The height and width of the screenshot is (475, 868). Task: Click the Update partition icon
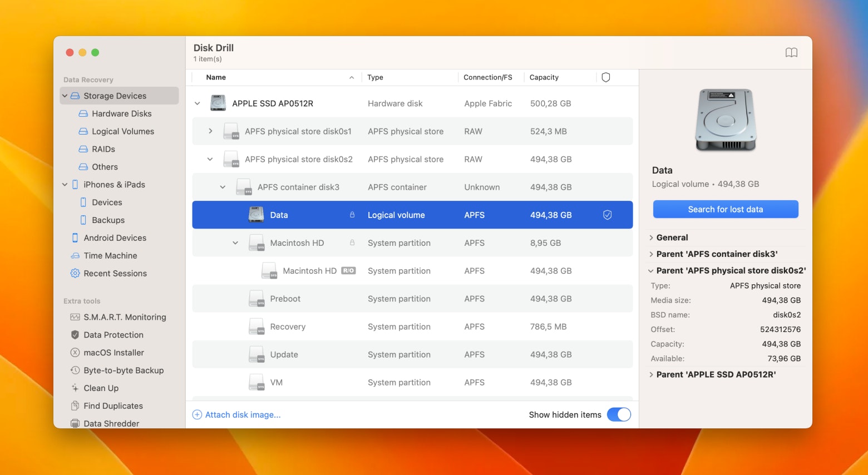coord(257,354)
